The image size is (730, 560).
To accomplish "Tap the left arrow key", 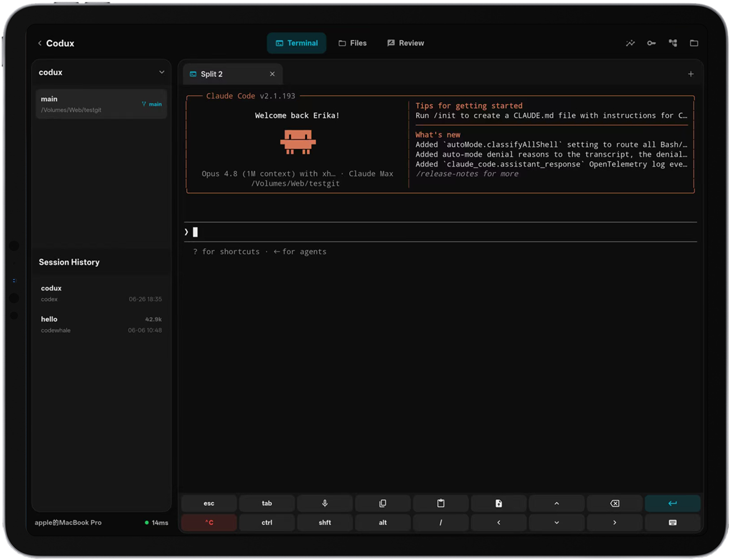I will tap(499, 523).
